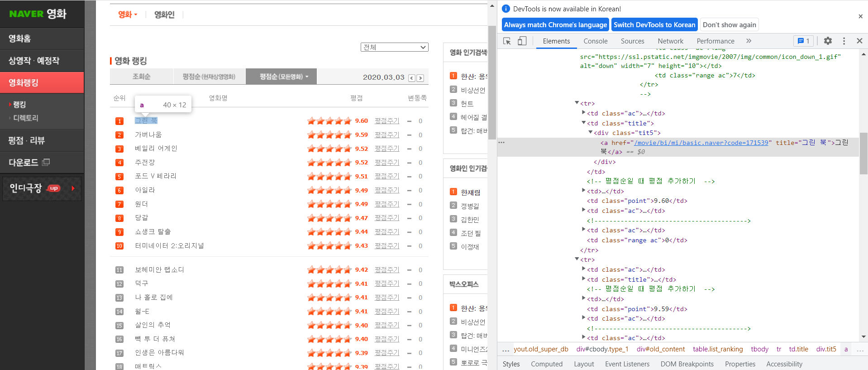Show more DevTools tabs chevron
Screen dimensions: 868x370
[749, 41]
